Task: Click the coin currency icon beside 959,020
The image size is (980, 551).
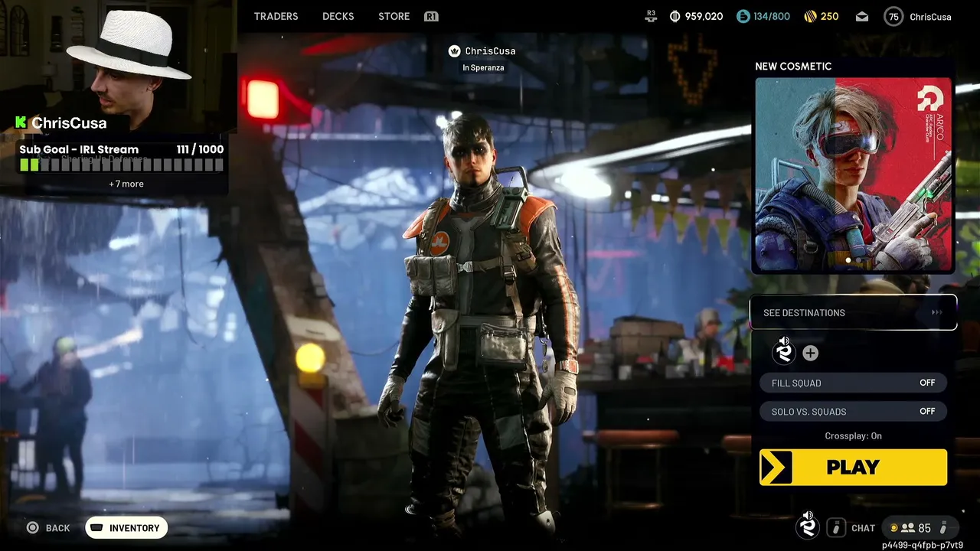Action: coord(675,16)
